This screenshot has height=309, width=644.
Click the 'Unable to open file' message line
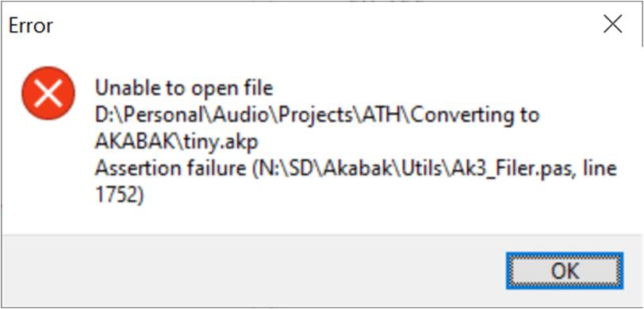coord(184,88)
